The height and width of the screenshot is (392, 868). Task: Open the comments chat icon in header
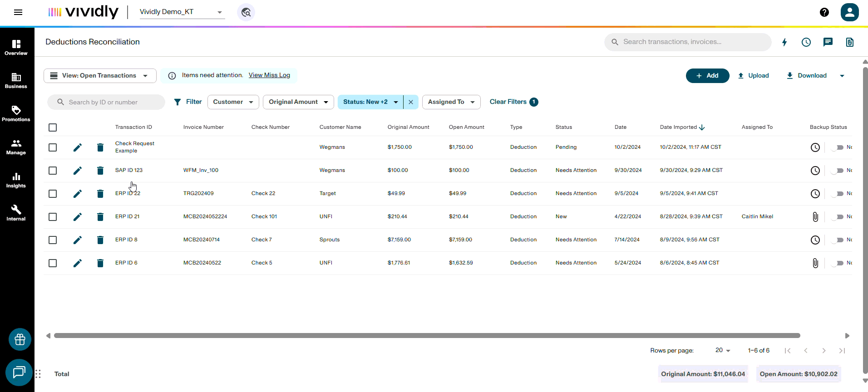828,42
